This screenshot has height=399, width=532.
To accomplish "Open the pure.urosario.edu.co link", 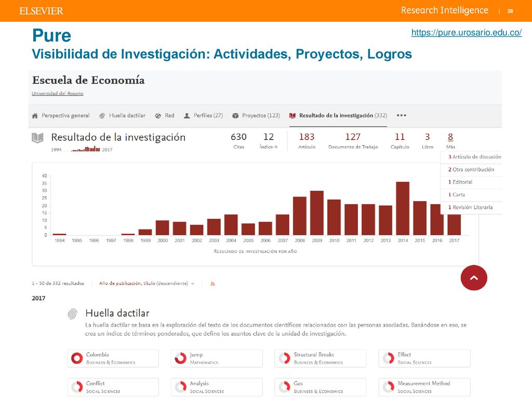I will [x=466, y=33].
